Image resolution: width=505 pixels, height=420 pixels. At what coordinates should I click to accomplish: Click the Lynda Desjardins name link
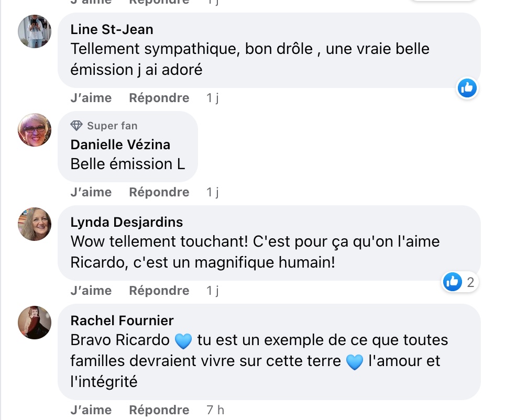(x=127, y=222)
